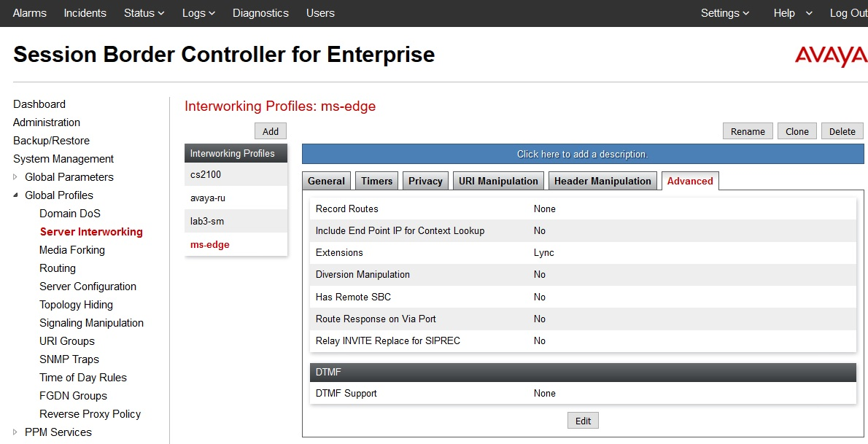The height and width of the screenshot is (444, 868).
Task: Open Administration in the sidebar
Action: 47,122
